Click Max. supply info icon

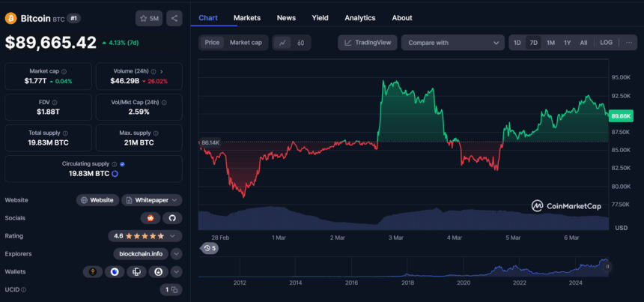156,133
